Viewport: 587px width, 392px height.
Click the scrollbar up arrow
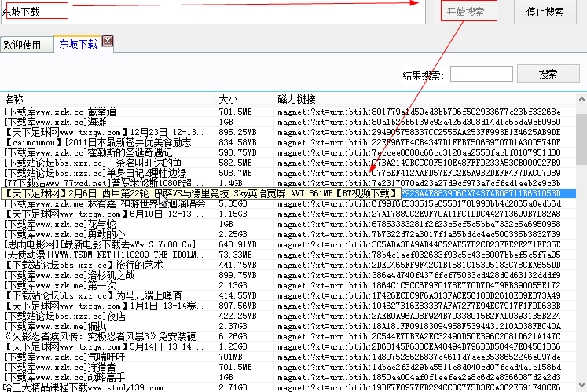tap(581, 99)
